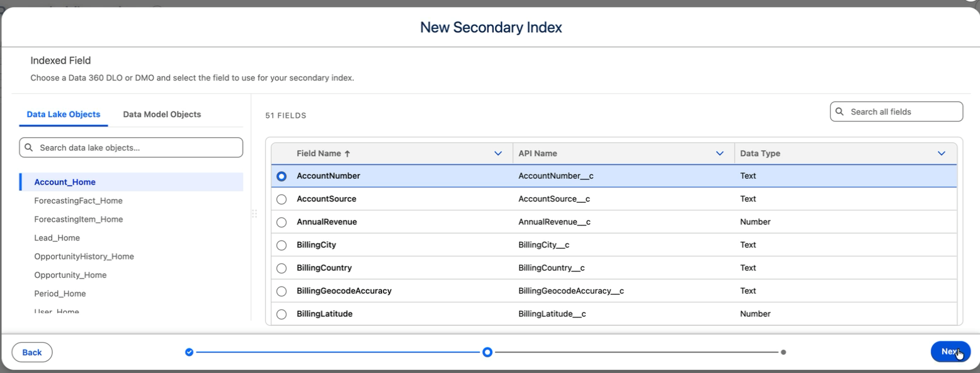980x373 pixels.
Task: Click the final third progress step dot
Action: 783,352
